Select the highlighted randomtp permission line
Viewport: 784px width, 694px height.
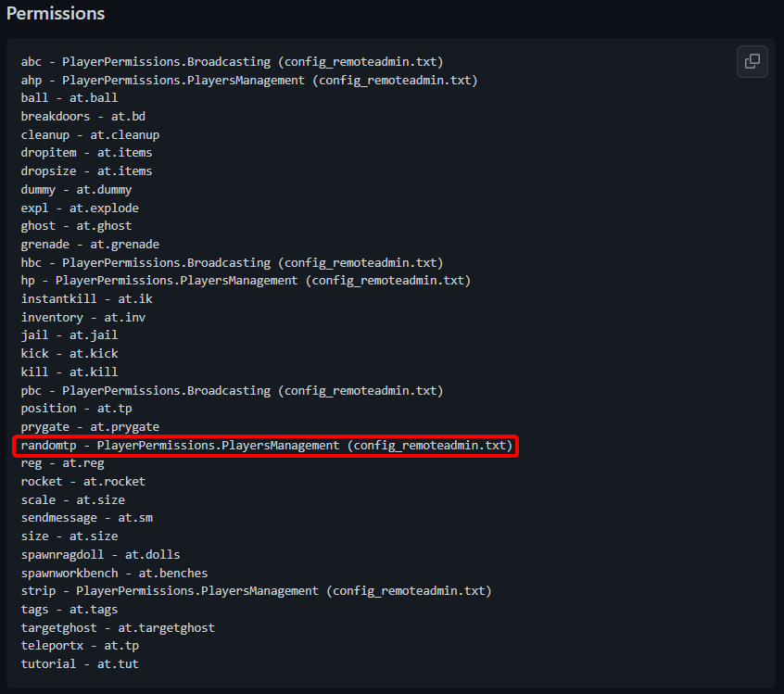point(266,445)
